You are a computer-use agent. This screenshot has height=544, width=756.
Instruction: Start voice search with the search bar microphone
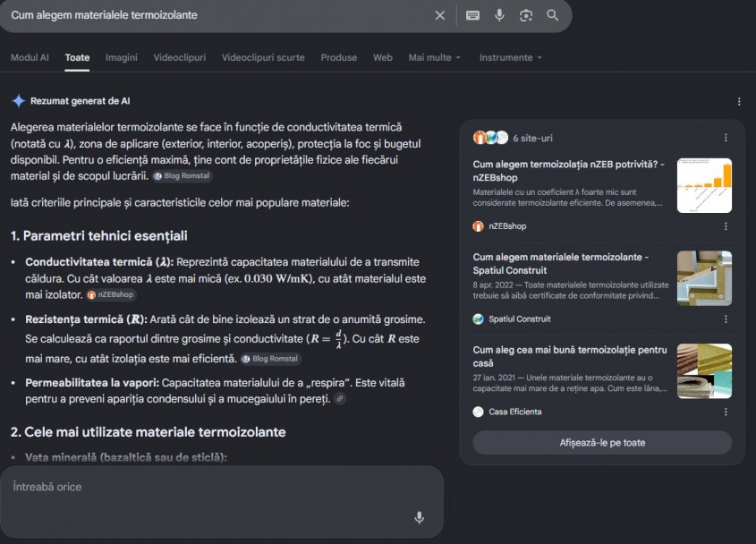click(499, 15)
